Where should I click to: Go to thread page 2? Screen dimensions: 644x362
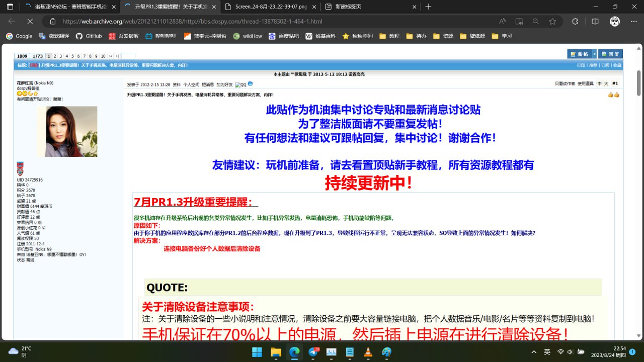[x=55, y=56]
